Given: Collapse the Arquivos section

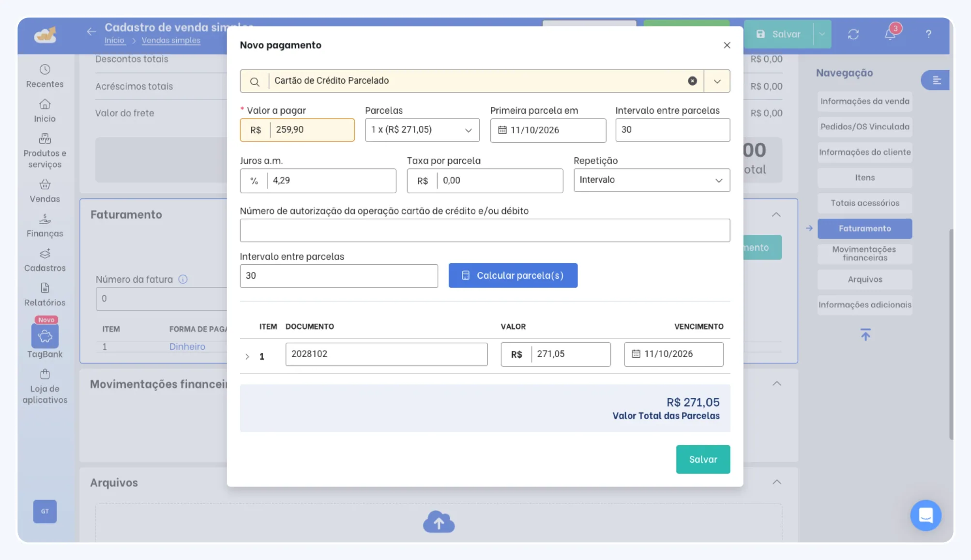Looking at the screenshot, I should pyautogui.click(x=776, y=482).
